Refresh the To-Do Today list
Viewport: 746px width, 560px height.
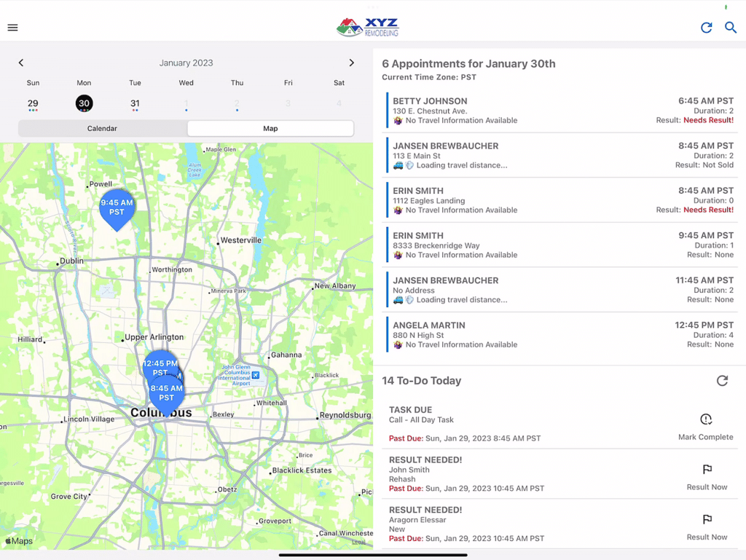722,380
